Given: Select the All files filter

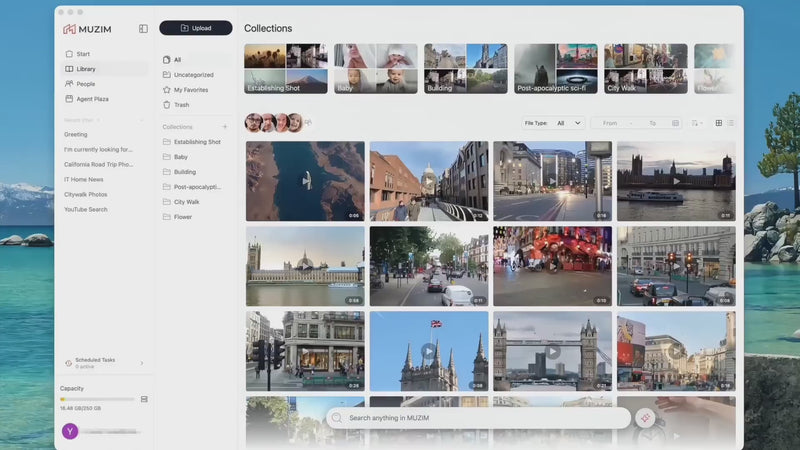Looking at the screenshot, I should pos(178,60).
